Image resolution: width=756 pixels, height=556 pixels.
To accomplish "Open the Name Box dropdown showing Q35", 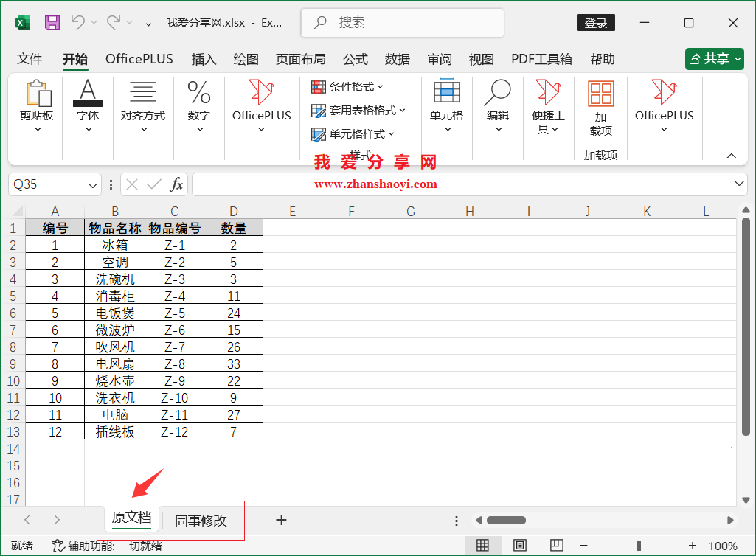I will 91,184.
